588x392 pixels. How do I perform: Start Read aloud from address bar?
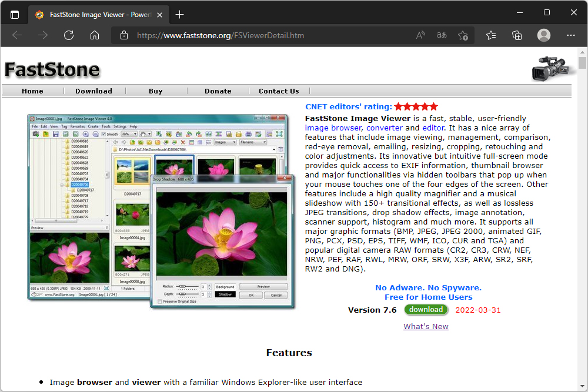click(420, 35)
